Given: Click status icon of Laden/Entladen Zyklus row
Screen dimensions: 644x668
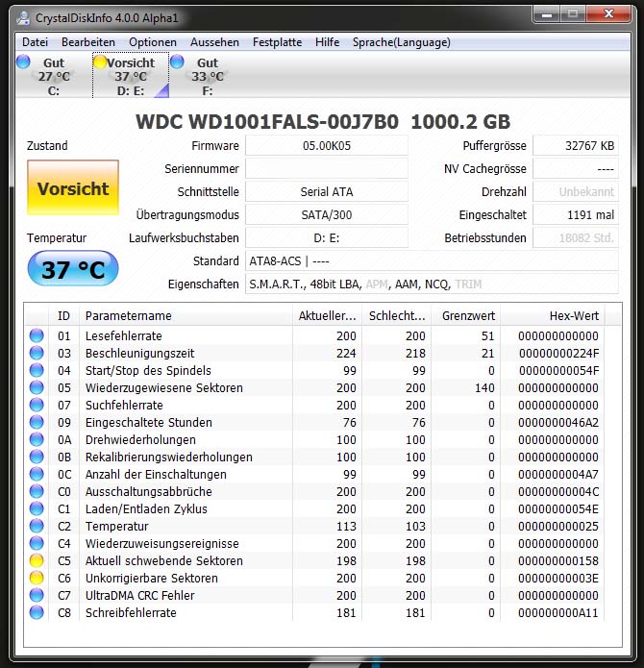Looking at the screenshot, I should tap(37, 508).
